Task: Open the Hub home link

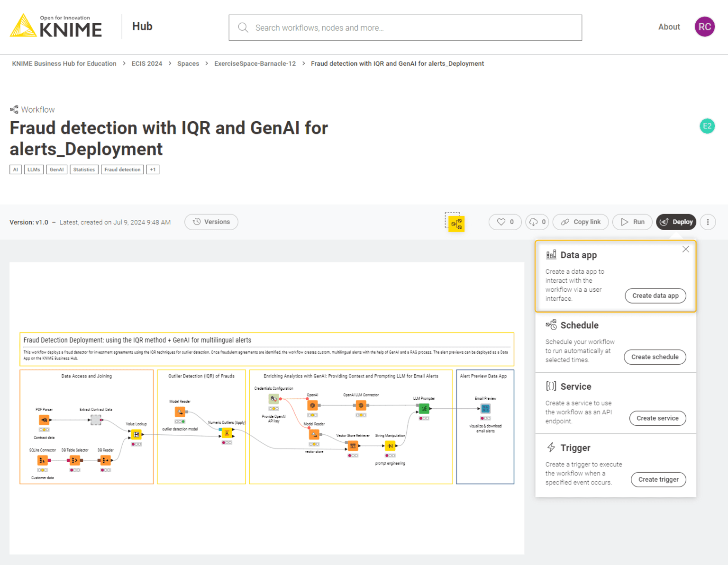Action: coord(142,27)
